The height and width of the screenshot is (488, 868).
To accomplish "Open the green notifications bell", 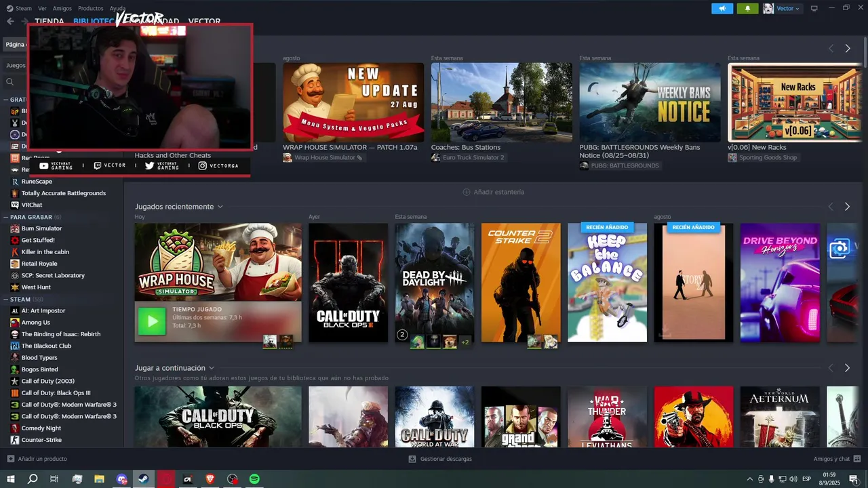I will pyautogui.click(x=747, y=8).
